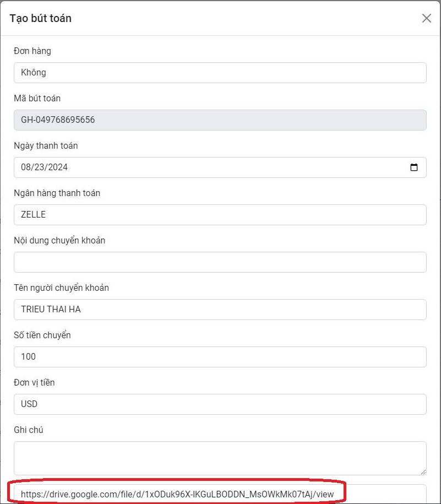Screen dimensions: 441x504
Task: Select the month segment 08 in the date
Action: [26, 167]
